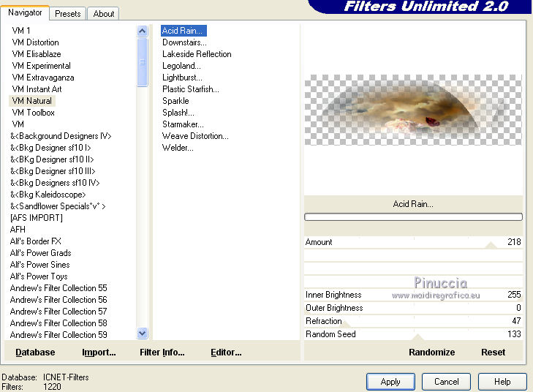
Task: Click Import... to add filters
Action: coord(99,353)
